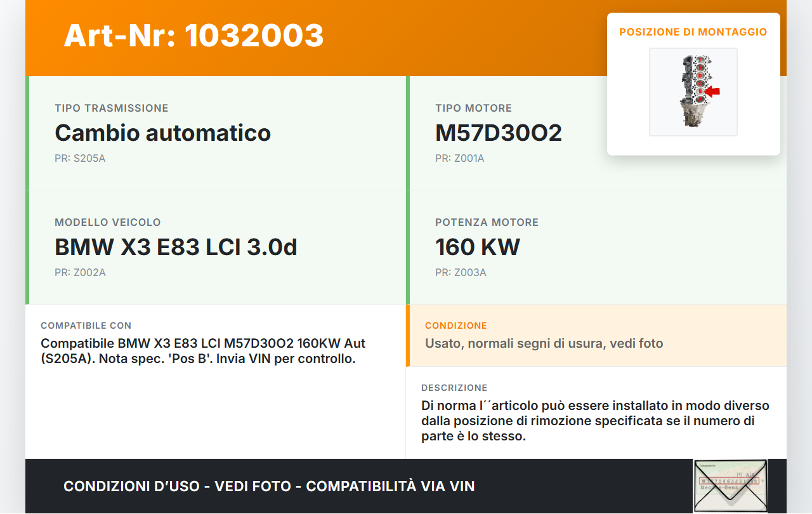This screenshot has width=812, height=514.
Task: Click the "TIPO TRASMISSIONE" label
Action: pos(112,109)
